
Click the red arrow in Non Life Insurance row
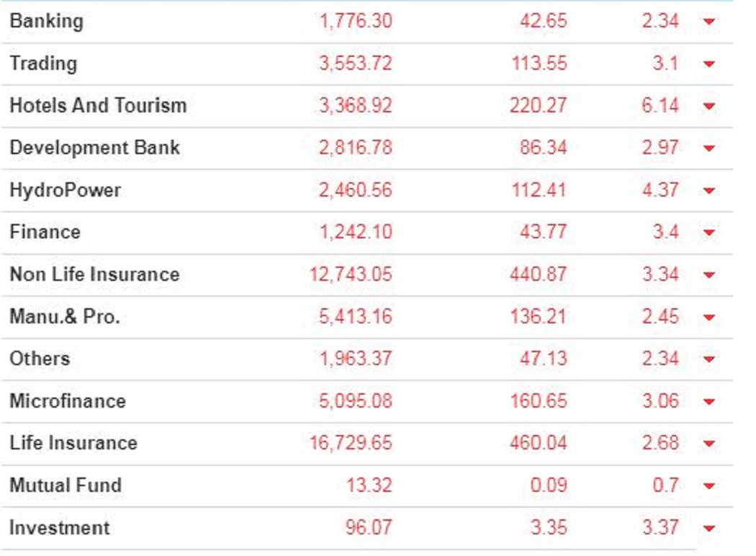[x=709, y=275]
